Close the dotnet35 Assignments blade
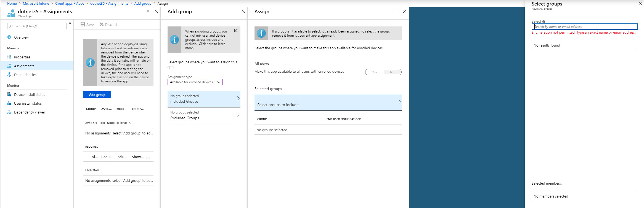This screenshot has width=644, height=208. [156, 11]
